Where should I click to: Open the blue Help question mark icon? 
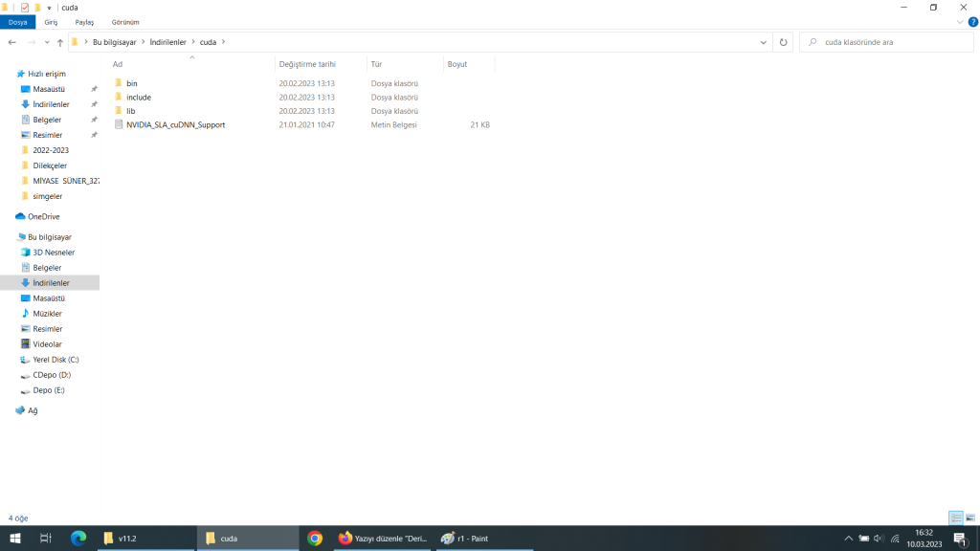[972, 22]
